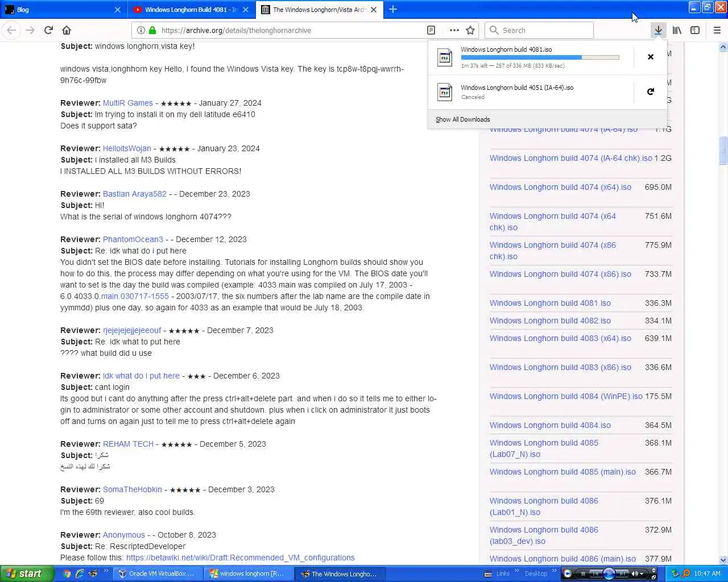Image resolution: width=728 pixels, height=582 pixels.
Task: Play media in taskbar player toolbar
Action: (609, 573)
